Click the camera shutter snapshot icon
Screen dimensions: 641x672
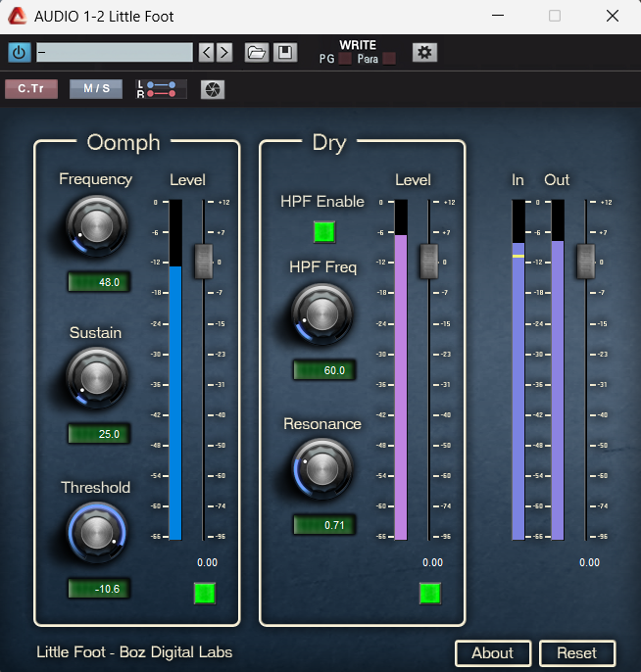(x=213, y=90)
